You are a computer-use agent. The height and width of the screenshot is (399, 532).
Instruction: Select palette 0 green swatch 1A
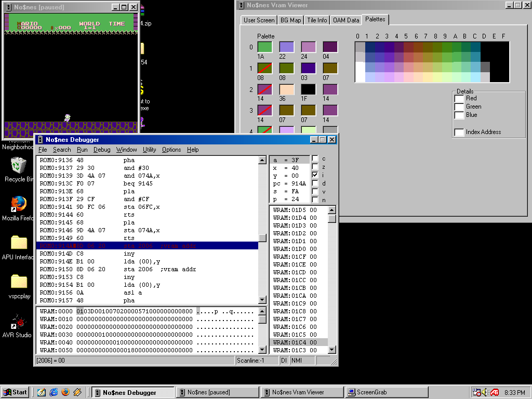pos(264,47)
